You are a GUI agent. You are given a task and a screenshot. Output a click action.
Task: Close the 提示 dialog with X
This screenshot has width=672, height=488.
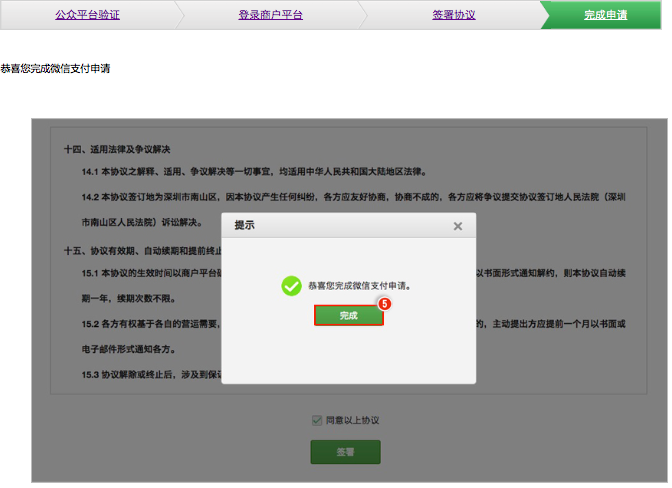point(458,226)
